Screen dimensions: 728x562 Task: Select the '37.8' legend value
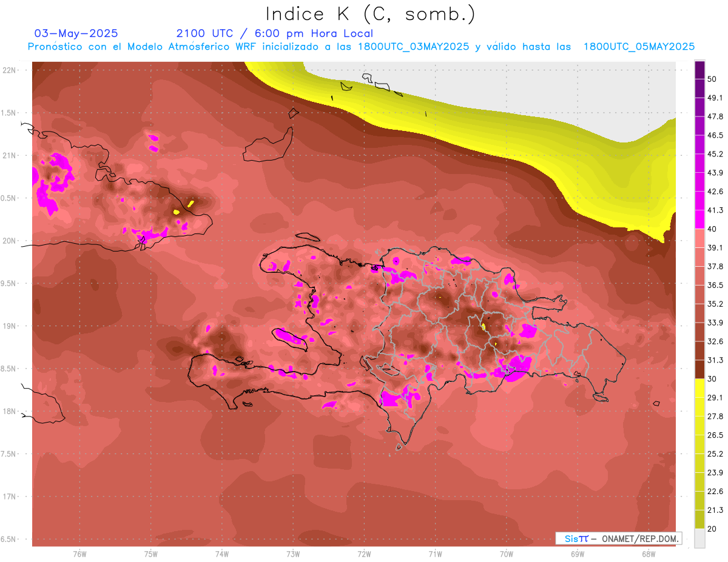(x=715, y=266)
